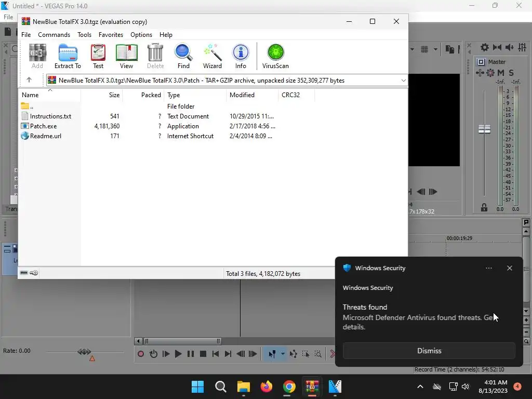This screenshot has width=532, height=399.
Task: Click the Extract To toolbar icon
Action: (x=68, y=56)
